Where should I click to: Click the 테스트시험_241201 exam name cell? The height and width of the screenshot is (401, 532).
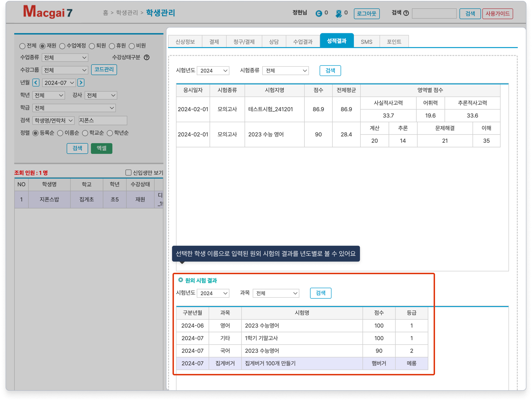[275, 109]
